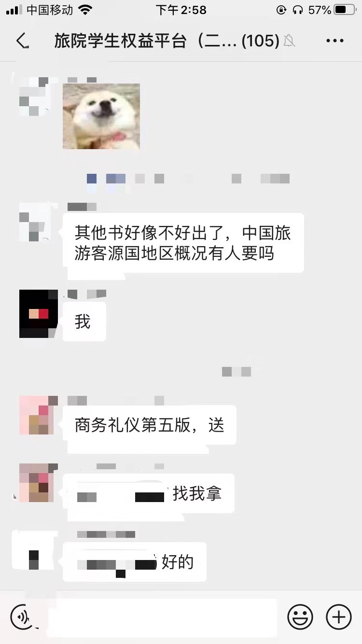Open the smiling dog image
The width and height of the screenshot is (362, 644).
pos(101,116)
